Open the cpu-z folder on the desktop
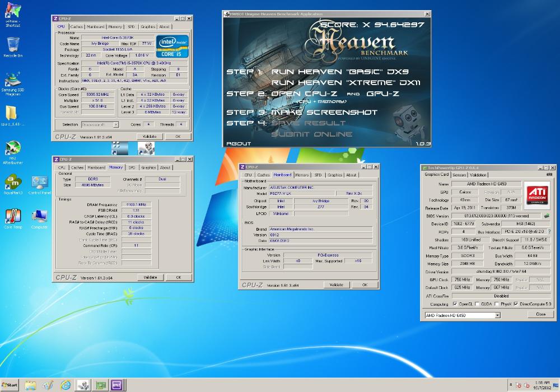The width and height of the screenshot is (560, 392). pyautogui.click(x=13, y=115)
